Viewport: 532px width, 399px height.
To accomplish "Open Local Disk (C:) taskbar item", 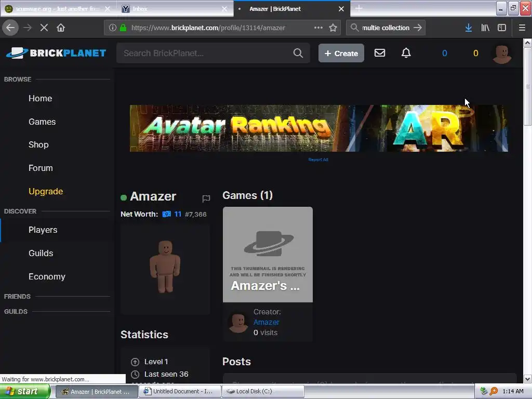I will 263,392.
